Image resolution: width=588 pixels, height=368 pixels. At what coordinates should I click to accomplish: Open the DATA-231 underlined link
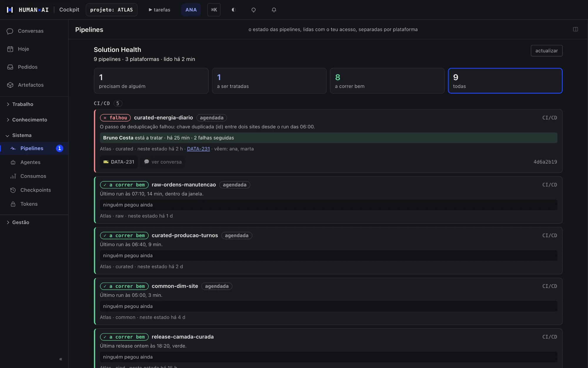[198, 149]
